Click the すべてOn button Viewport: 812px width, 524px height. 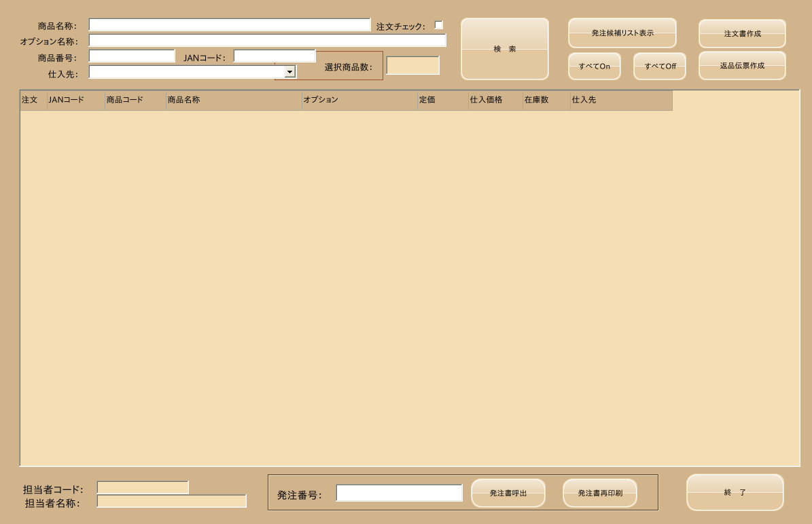pos(595,67)
